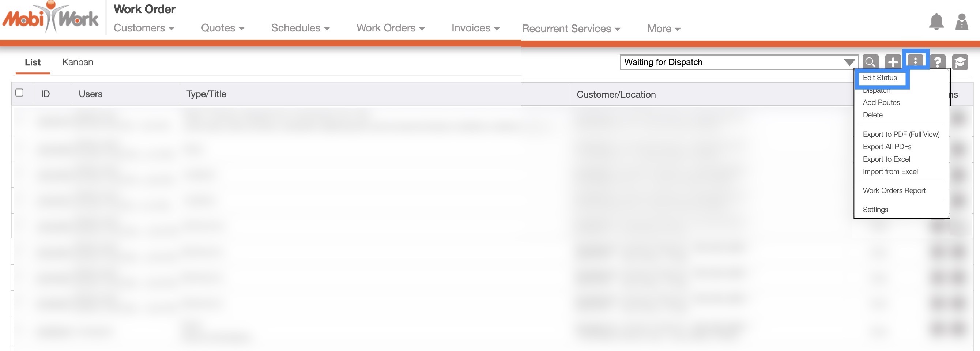The width and height of the screenshot is (980, 351).
Task: Toggle the three-dot more actions menu
Action: (915, 61)
